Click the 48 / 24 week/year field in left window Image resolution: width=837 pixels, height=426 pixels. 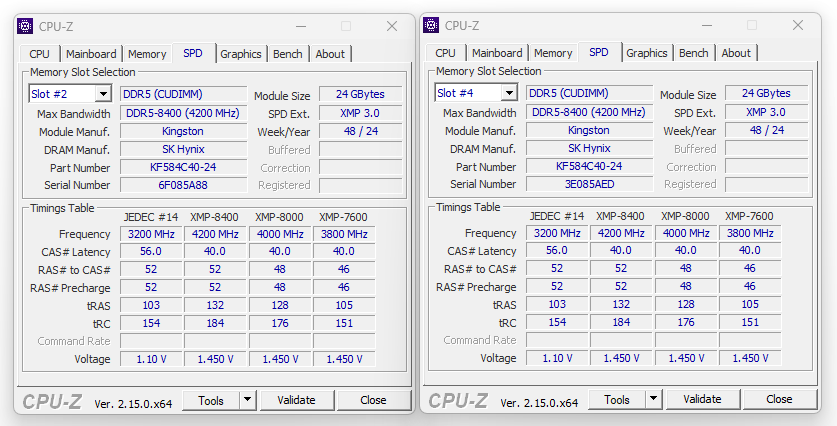tap(360, 131)
